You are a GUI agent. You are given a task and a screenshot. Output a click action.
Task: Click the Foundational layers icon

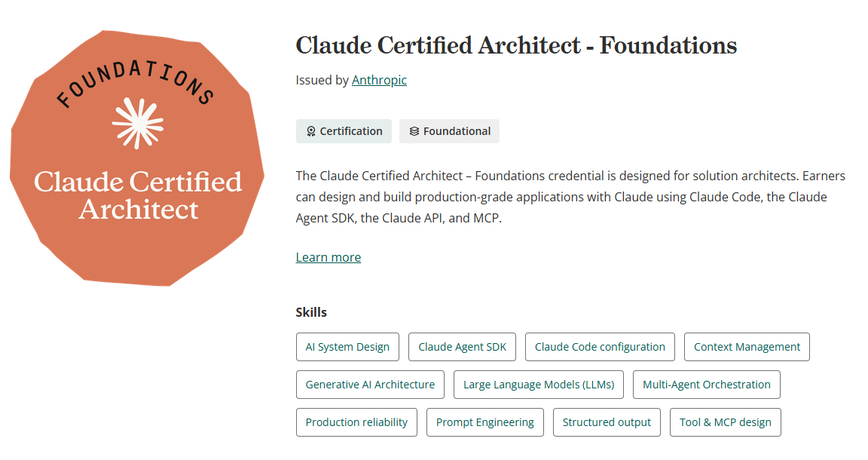[414, 131]
